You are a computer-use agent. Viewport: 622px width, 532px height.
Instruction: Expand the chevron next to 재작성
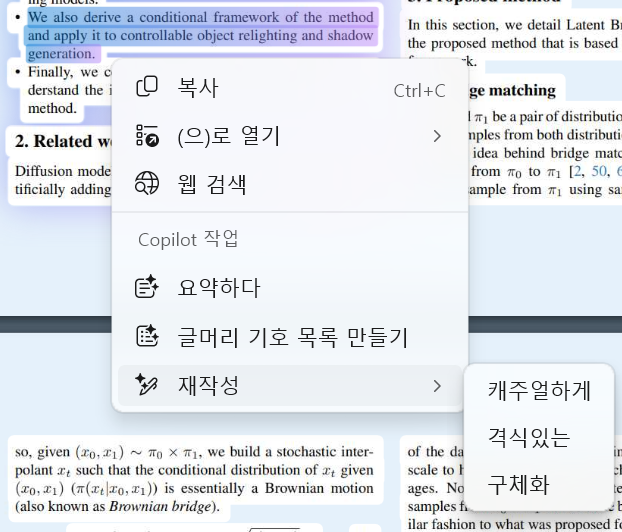pyautogui.click(x=437, y=386)
